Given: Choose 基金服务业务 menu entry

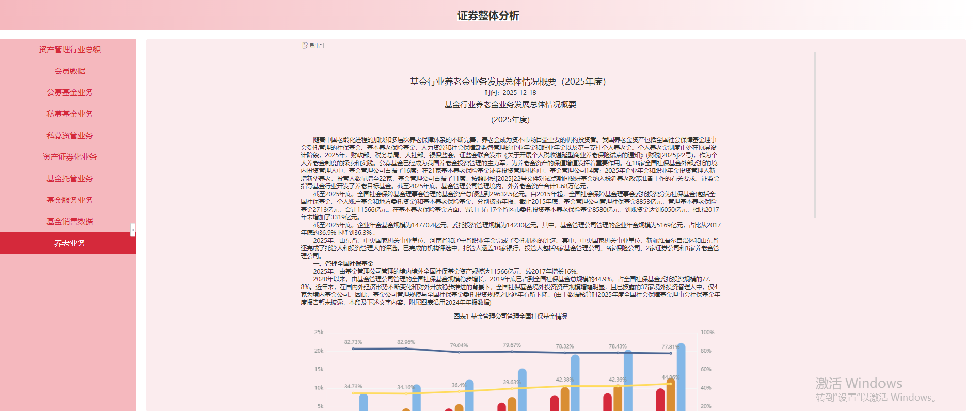Looking at the screenshot, I should [70, 200].
